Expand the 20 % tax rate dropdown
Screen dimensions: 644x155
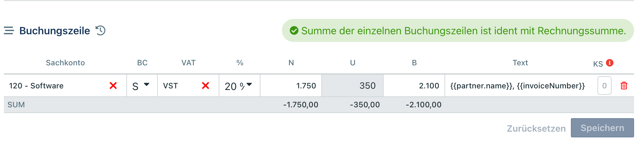point(239,86)
